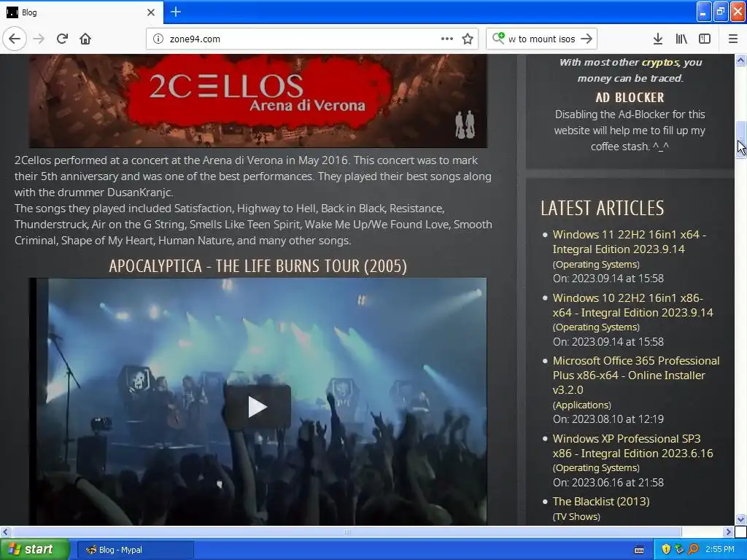Click the on-screen keyboard tray icon
The width and height of the screenshot is (747, 560).
pos(639,550)
